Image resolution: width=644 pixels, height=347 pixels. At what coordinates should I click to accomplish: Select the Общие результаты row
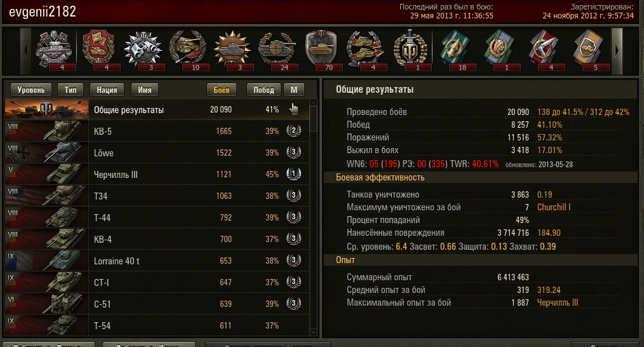[157, 110]
